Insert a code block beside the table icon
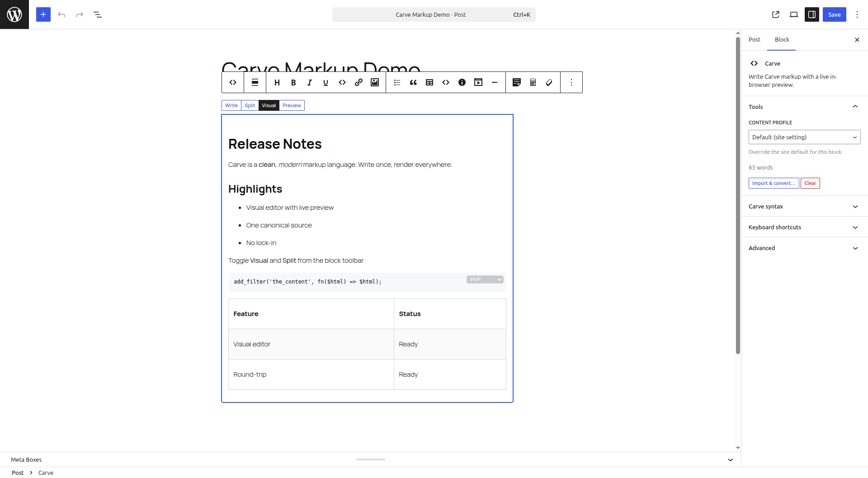The width and height of the screenshot is (868, 478). click(x=446, y=82)
